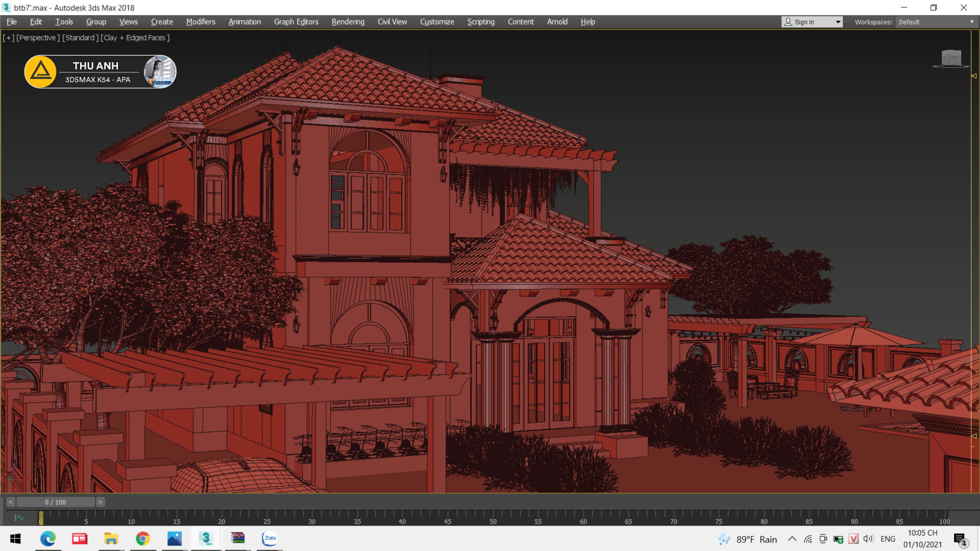The width and height of the screenshot is (980, 551).
Task: Open the volume control in system tray
Action: 868,539
